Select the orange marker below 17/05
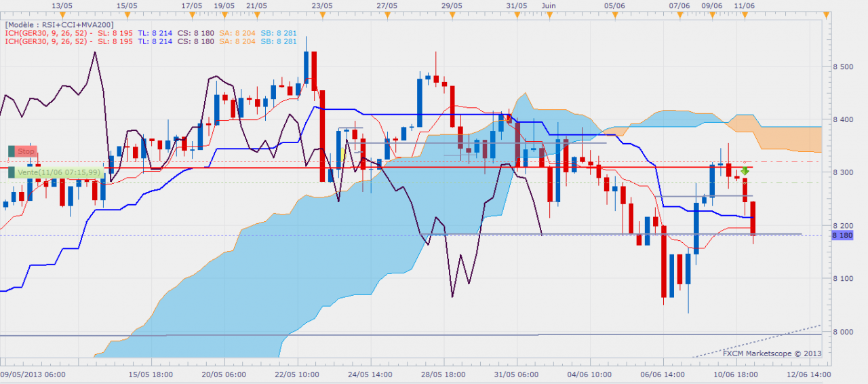 (192, 14)
